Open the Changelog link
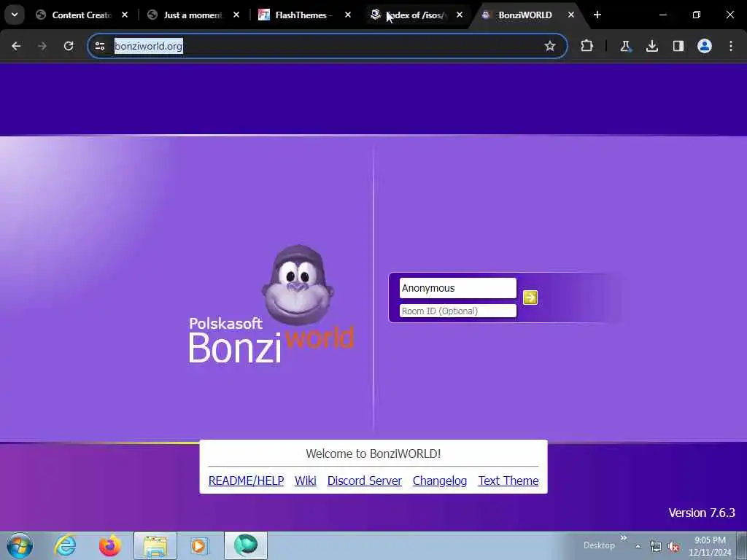This screenshot has width=747, height=560. (440, 481)
